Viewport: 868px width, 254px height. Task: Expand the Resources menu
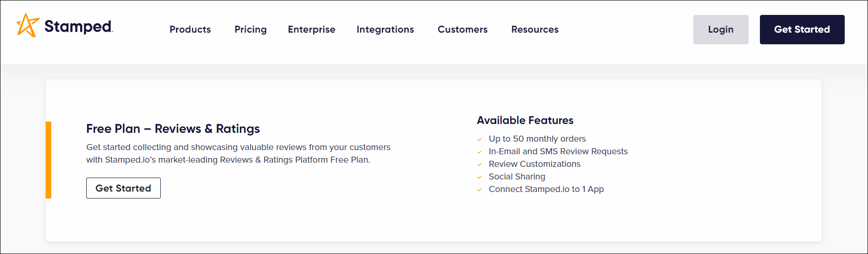pyautogui.click(x=534, y=29)
